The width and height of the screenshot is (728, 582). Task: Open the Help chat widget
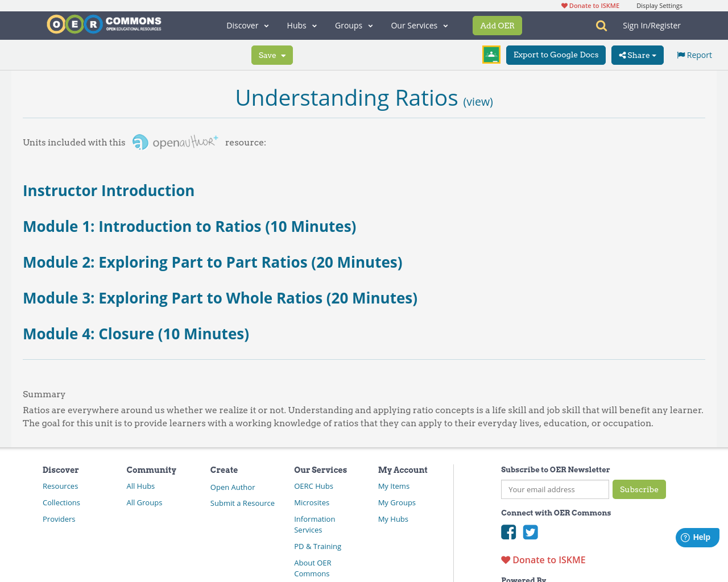click(x=697, y=537)
